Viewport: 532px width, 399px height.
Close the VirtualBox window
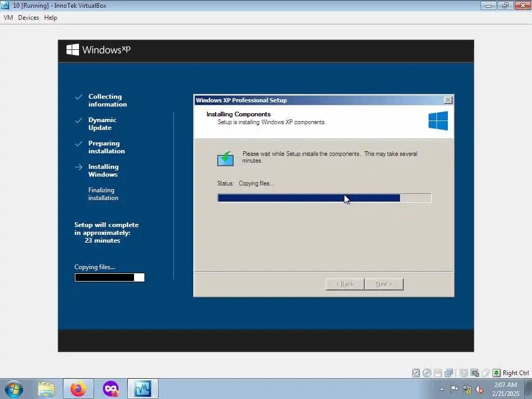[x=523, y=5]
